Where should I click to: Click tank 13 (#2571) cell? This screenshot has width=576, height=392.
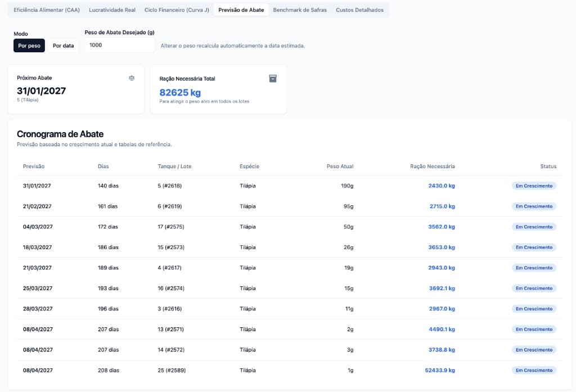point(170,330)
